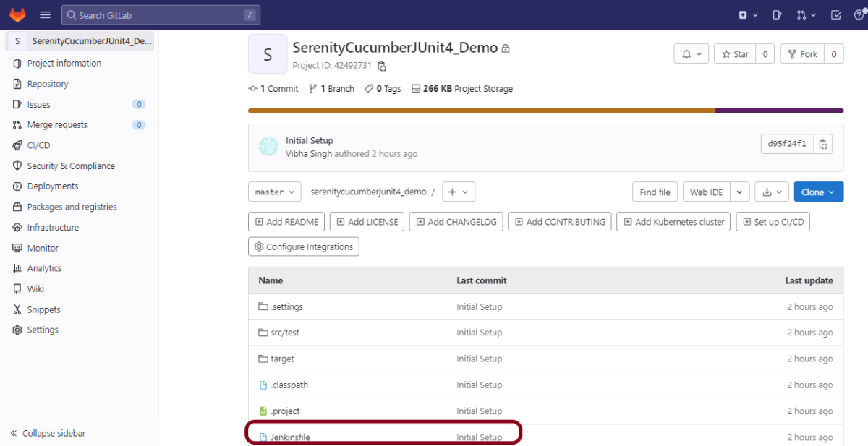The image size is (868, 446).
Task: Open the Initial Setup commit link
Action: tap(310, 140)
